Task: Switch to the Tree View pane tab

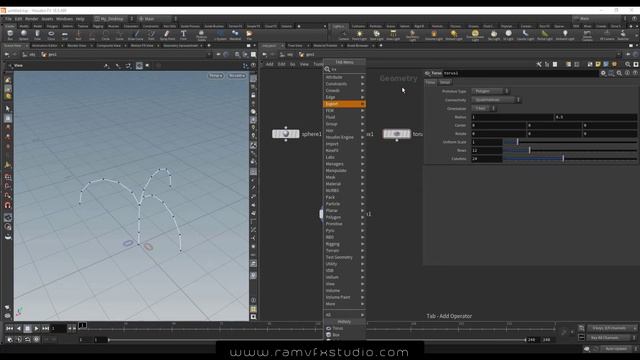Action: coord(295,46)
